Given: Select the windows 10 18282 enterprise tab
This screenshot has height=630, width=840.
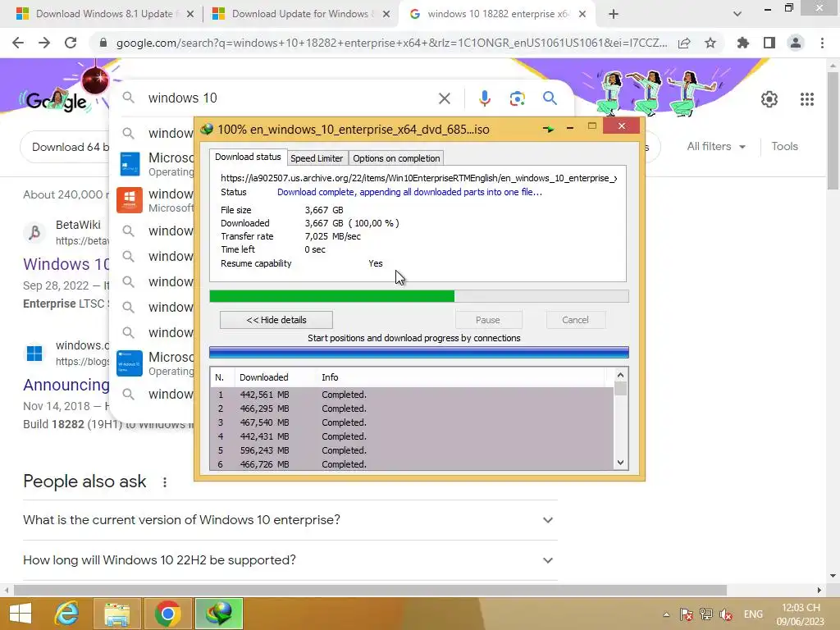Looking at the screenshot, I should 497,14.
